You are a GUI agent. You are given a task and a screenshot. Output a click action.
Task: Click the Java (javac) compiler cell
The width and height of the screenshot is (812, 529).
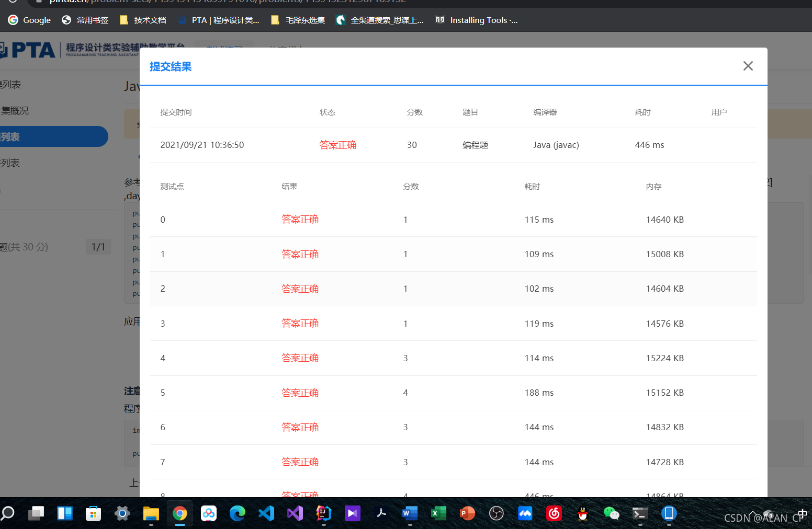[556, 145]
